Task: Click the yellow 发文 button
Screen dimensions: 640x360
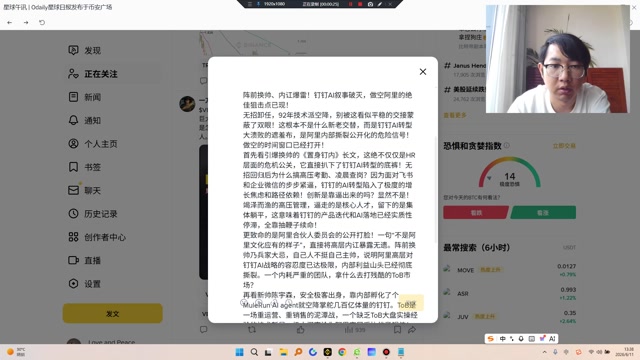Action: pos(113,313)
